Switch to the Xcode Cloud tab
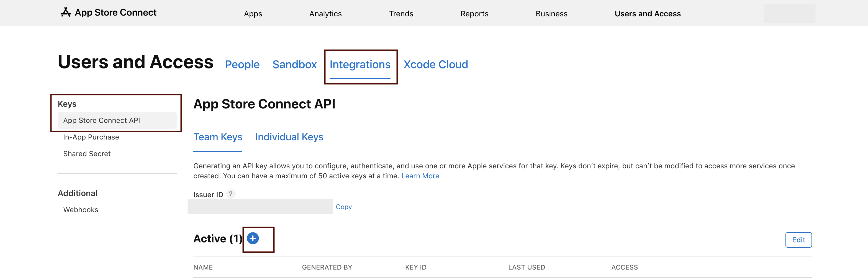 pos(436,64)
